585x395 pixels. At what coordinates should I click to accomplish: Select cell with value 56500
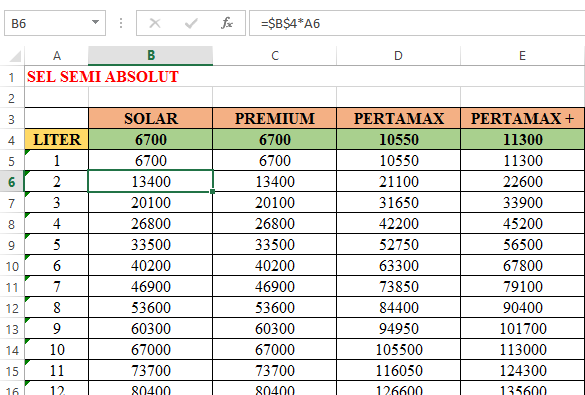click(x=522, y=245)
